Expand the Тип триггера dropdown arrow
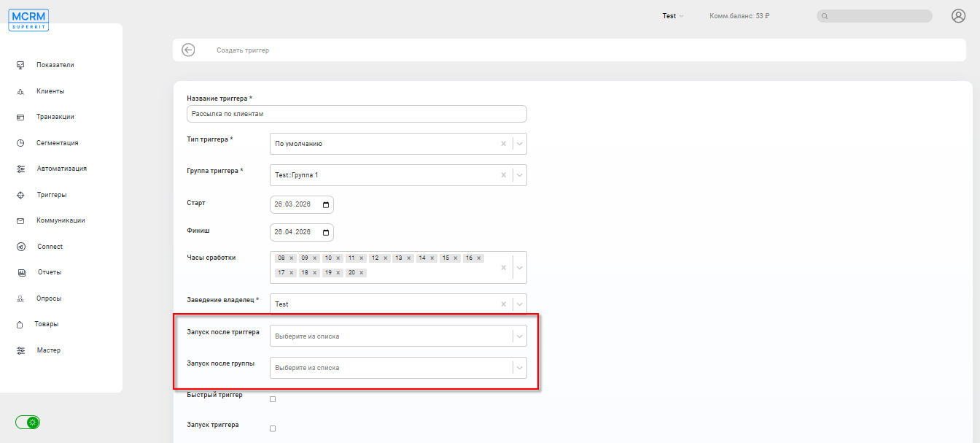Screen dimensions: 980x443 [x=519, y=144]
